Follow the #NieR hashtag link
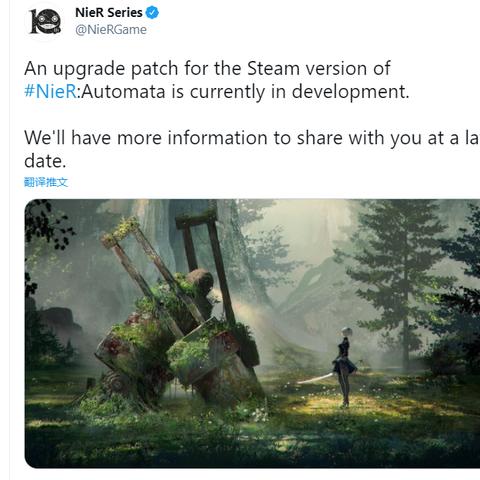Viewport: 480px width, 480px height. pos(50,91)
